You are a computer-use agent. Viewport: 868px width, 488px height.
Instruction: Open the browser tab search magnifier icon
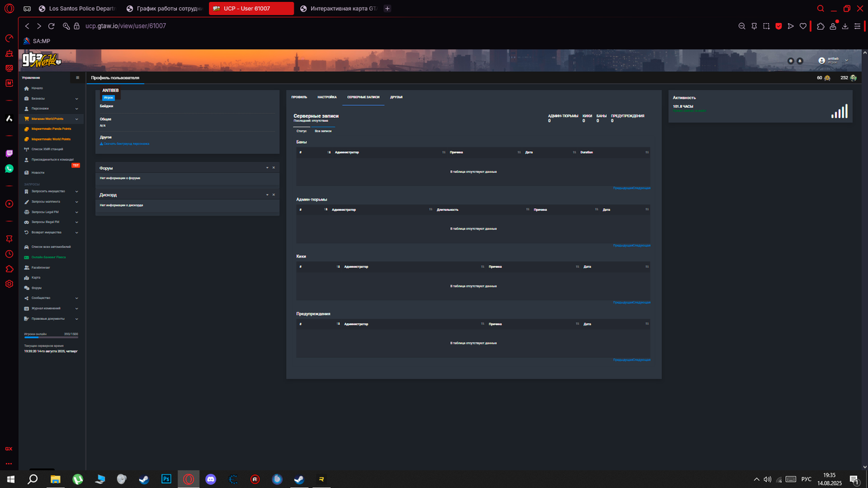click(x=821, y=9)
